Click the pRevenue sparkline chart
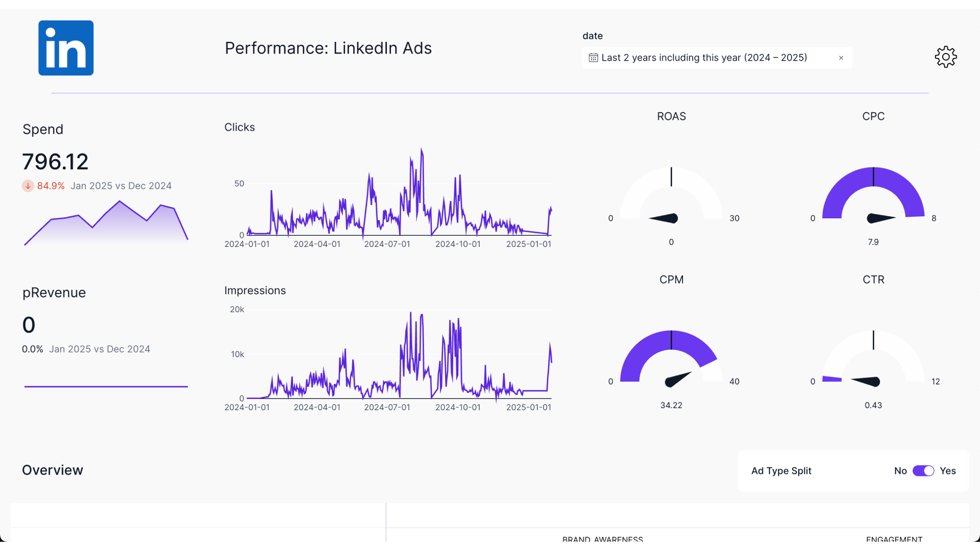This screenshot has height=551, width=980. point(105,387)
